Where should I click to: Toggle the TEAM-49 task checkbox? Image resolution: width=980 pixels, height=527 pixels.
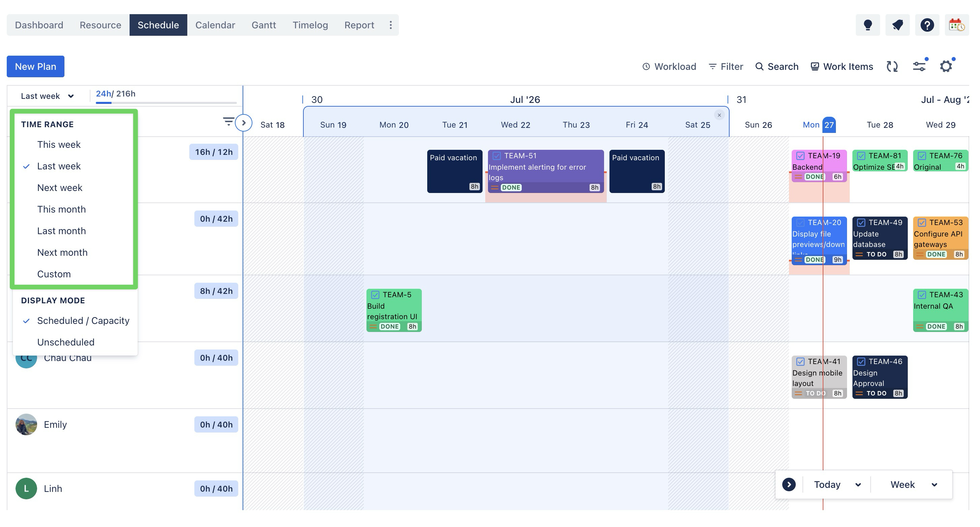[861, 223]
